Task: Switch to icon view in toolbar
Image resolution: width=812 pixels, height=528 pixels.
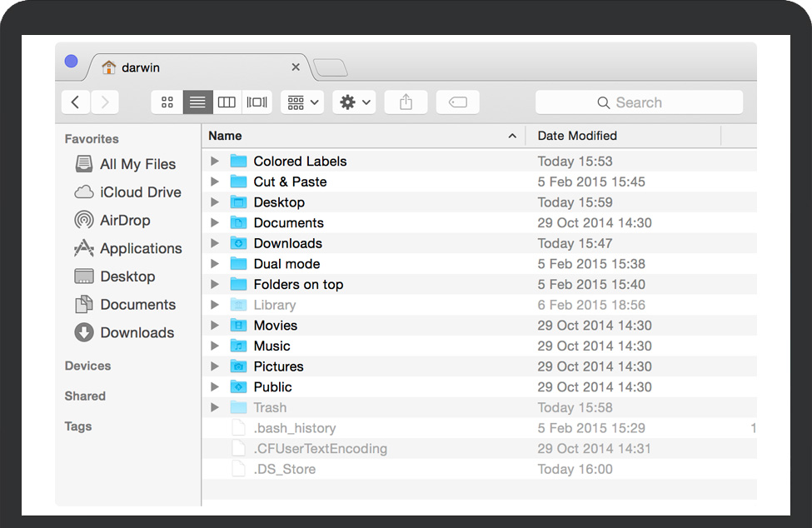Action: coord(167,102)
